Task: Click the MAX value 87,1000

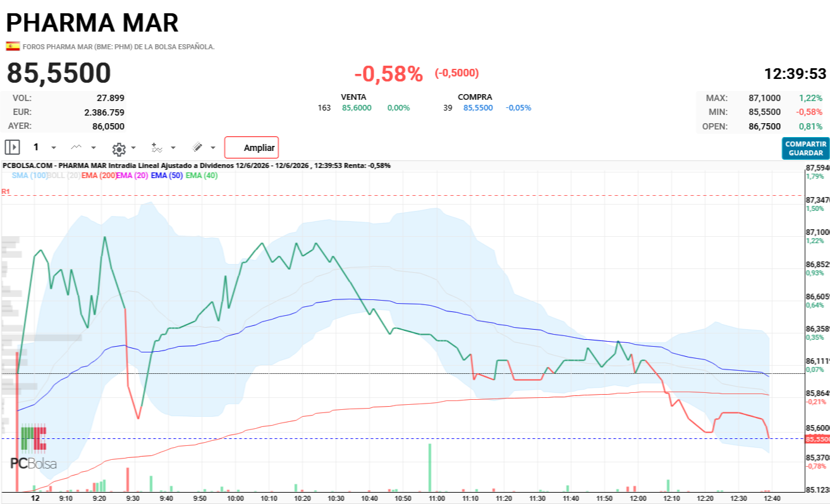Action: click(x=764, y=98)
